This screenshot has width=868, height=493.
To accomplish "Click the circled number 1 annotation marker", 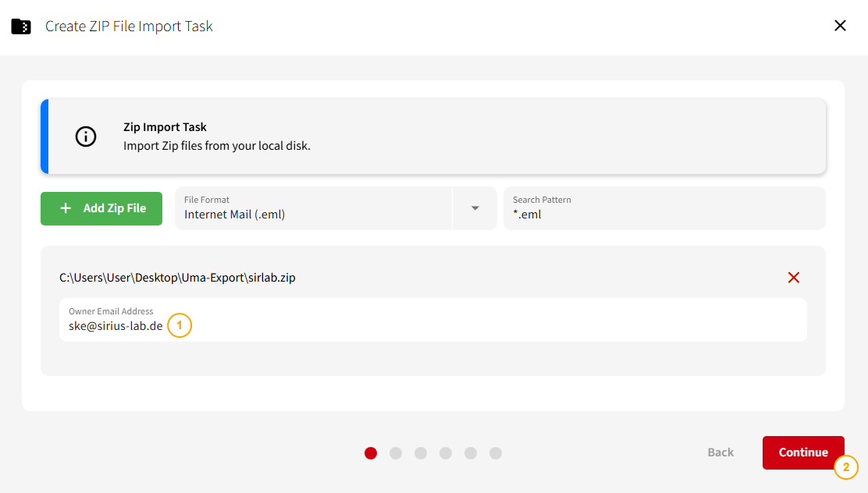I will click(180, 325).
